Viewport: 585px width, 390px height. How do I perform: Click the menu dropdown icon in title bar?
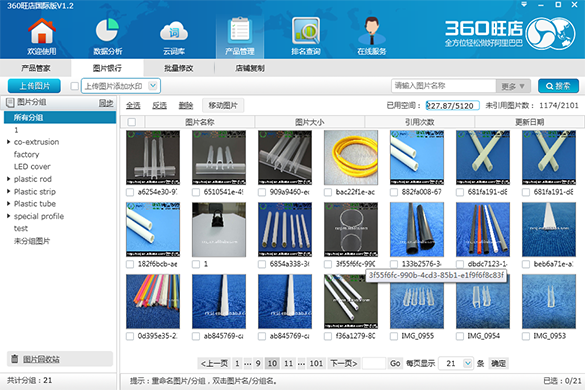[524, 4]
